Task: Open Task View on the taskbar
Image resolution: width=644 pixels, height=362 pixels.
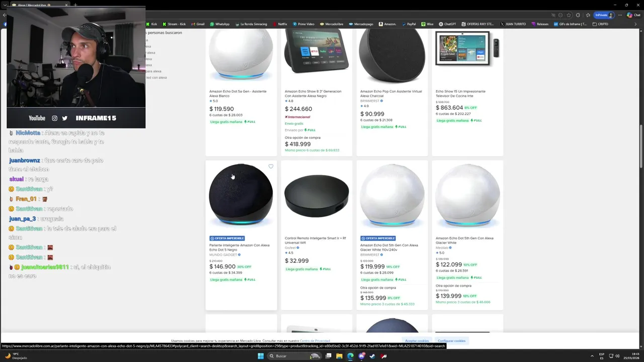Action: 328,356
